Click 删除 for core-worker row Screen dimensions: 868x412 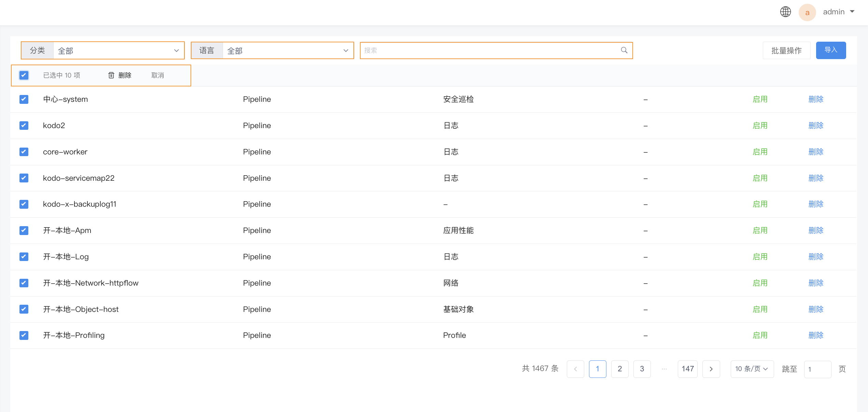pos(816,152)
